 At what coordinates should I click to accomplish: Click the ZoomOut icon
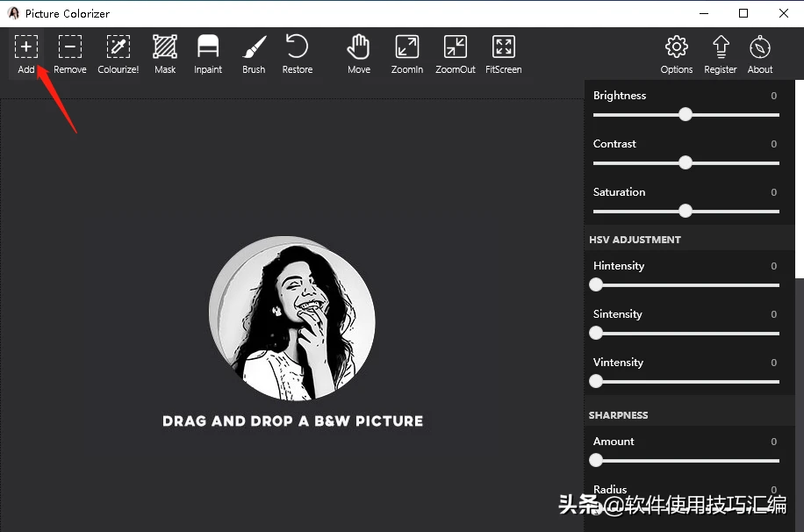point(456,47)
